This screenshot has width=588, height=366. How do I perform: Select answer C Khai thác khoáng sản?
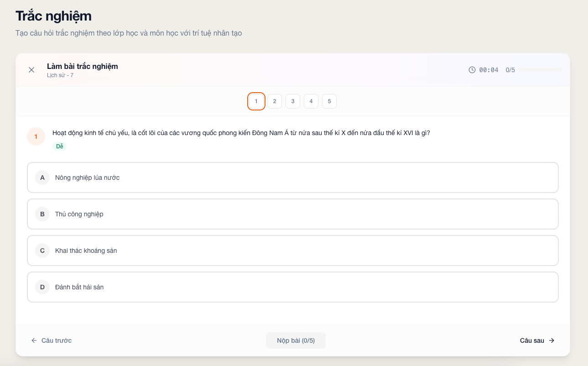[293, 251]
